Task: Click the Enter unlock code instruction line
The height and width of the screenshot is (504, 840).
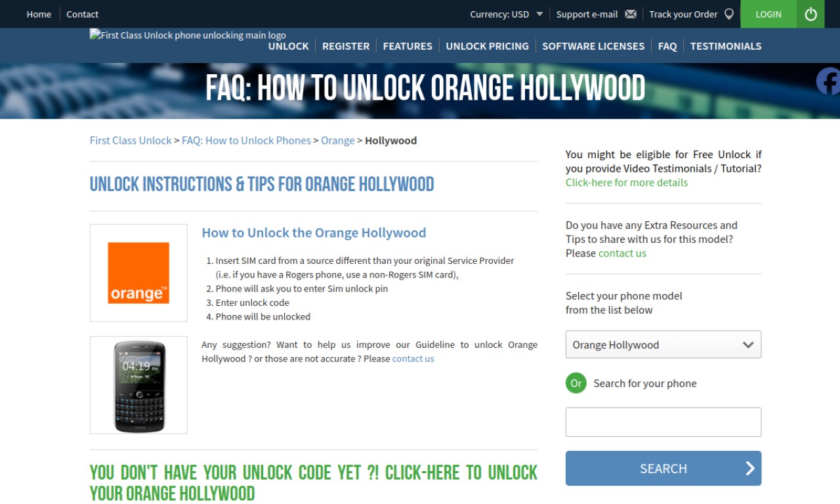Action: tap(253, 303)
